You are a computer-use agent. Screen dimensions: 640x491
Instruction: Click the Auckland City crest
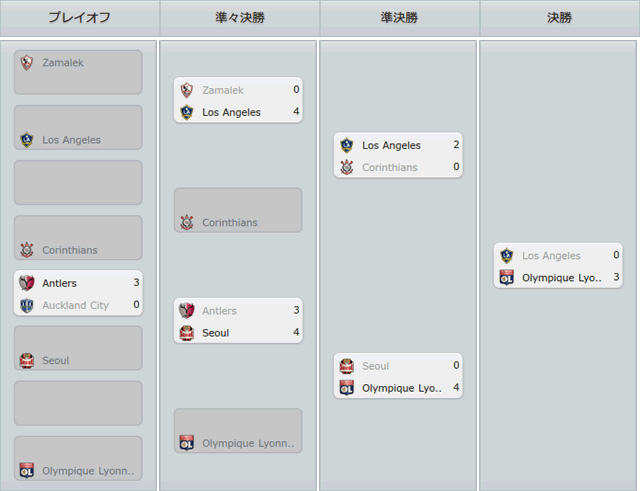tap(27, 305)
